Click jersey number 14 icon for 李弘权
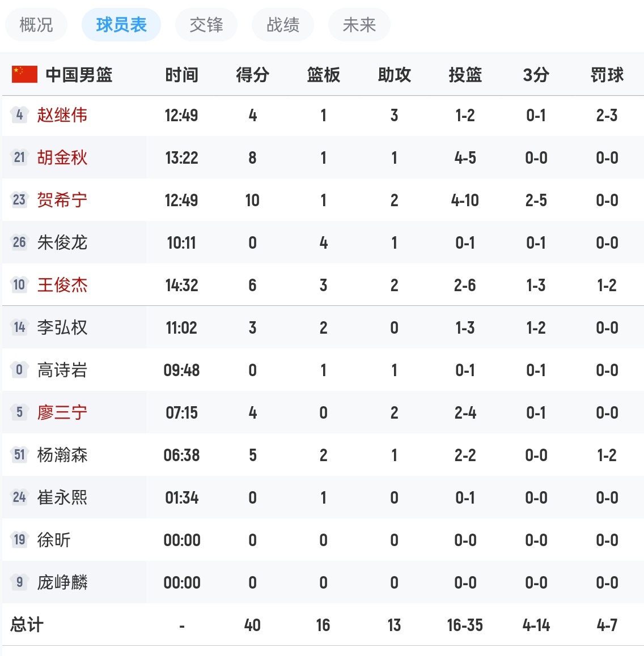This screenshot has width=644, height=656. [x=19, y=327]
